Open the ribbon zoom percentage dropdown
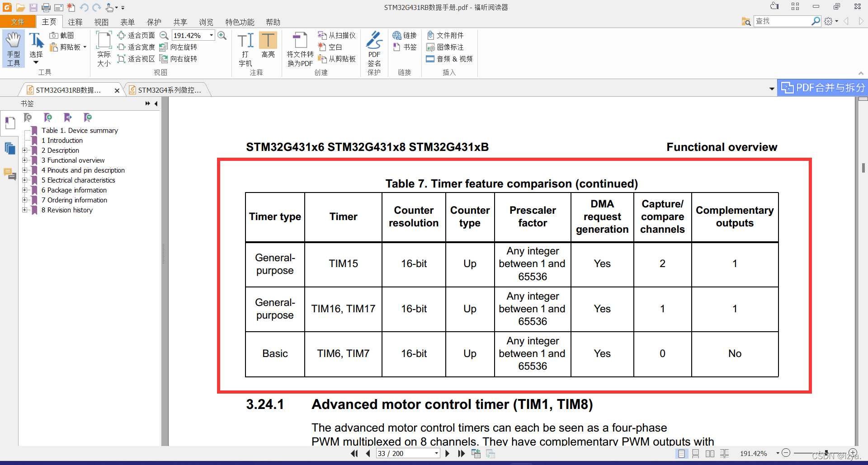Viewport: 868px width, 465px height. tap(211, 35)
